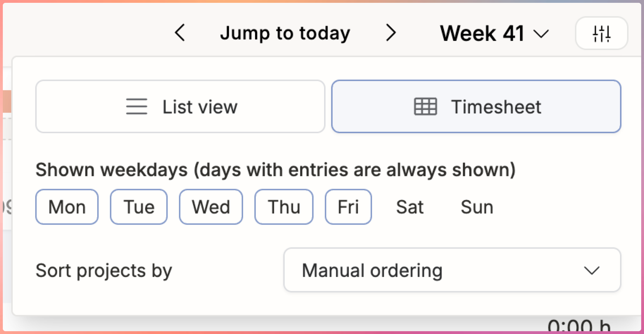This screenshot has height=334, width=644.
Task: Switch to Timesheet view
Action: (476, 106)
